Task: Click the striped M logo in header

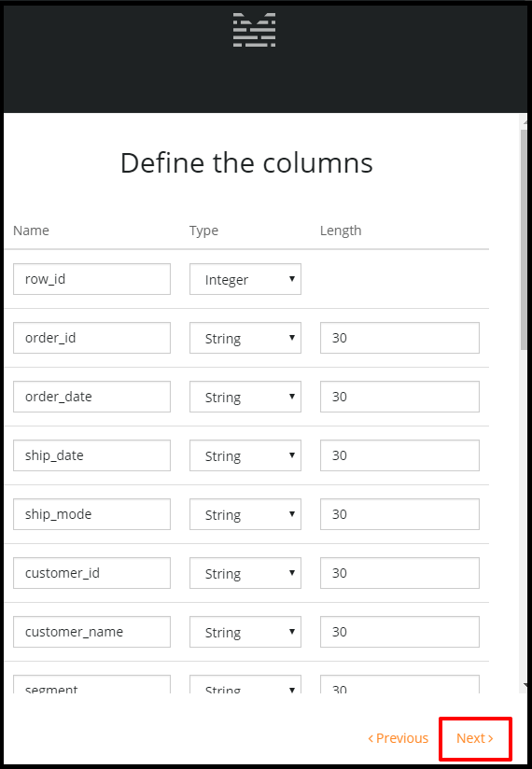Action: tap(254, 31)
